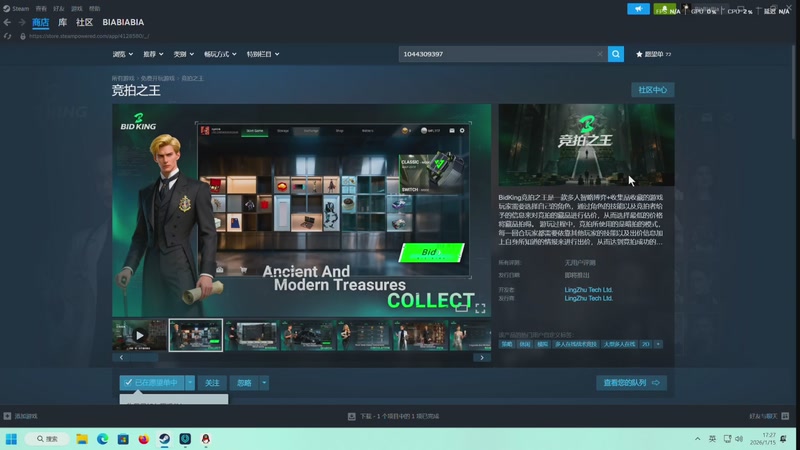Open developer LingZhu Tech Ltd. link
This screenshot has height=450, width=800.
(x=588, y=289)
